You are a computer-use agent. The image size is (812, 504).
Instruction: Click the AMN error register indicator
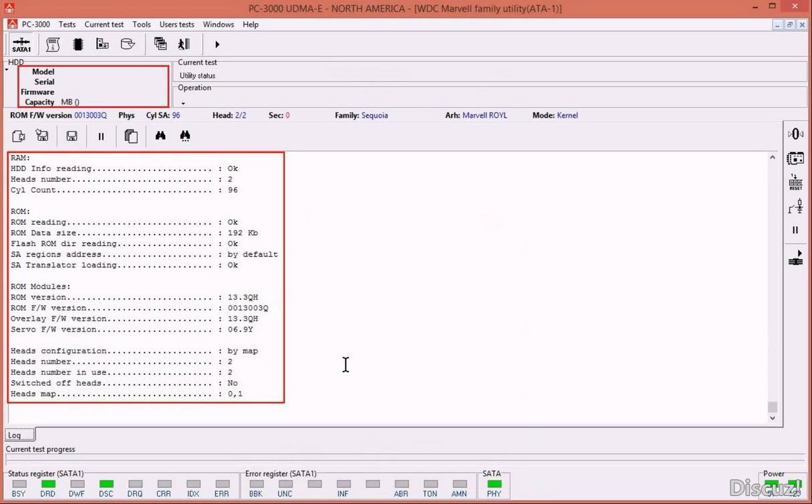459,483
